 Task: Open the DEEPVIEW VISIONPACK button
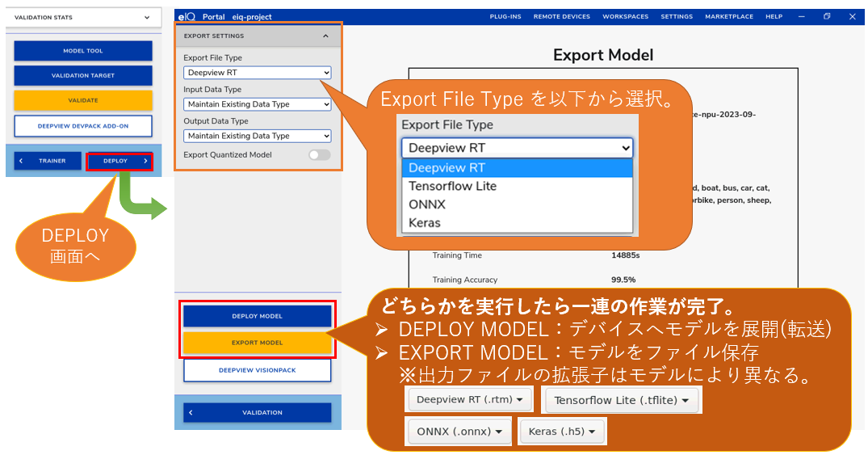[257, 370]
